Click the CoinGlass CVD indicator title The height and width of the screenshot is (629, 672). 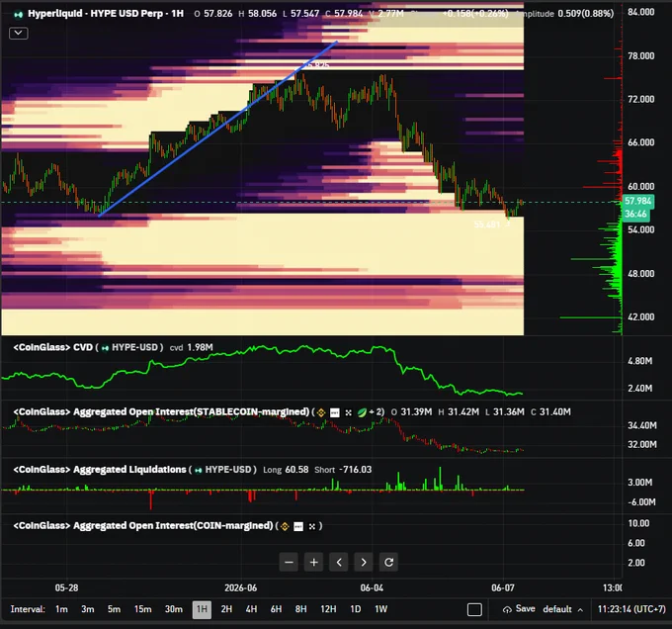(53, 347)
